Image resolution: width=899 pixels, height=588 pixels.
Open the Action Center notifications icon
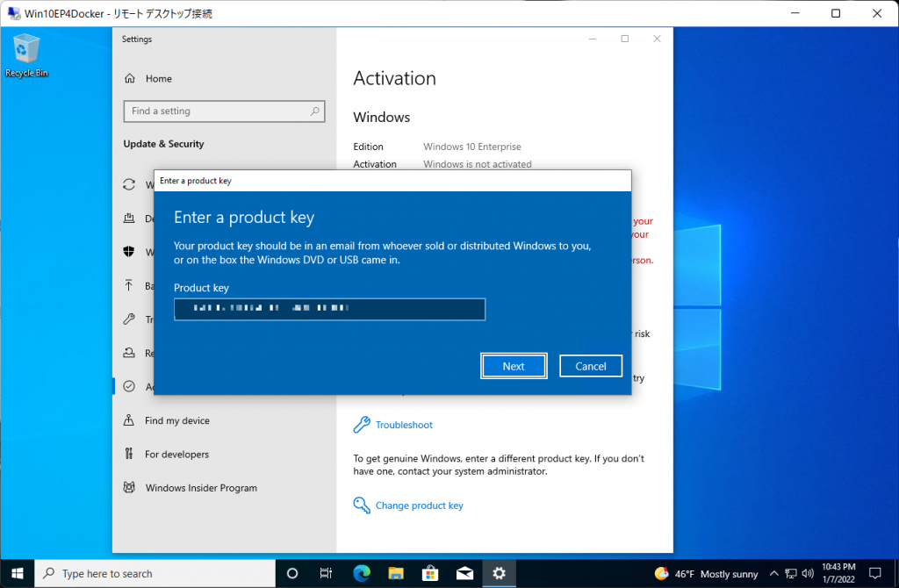pyautogui.click(x=875, y=573)
